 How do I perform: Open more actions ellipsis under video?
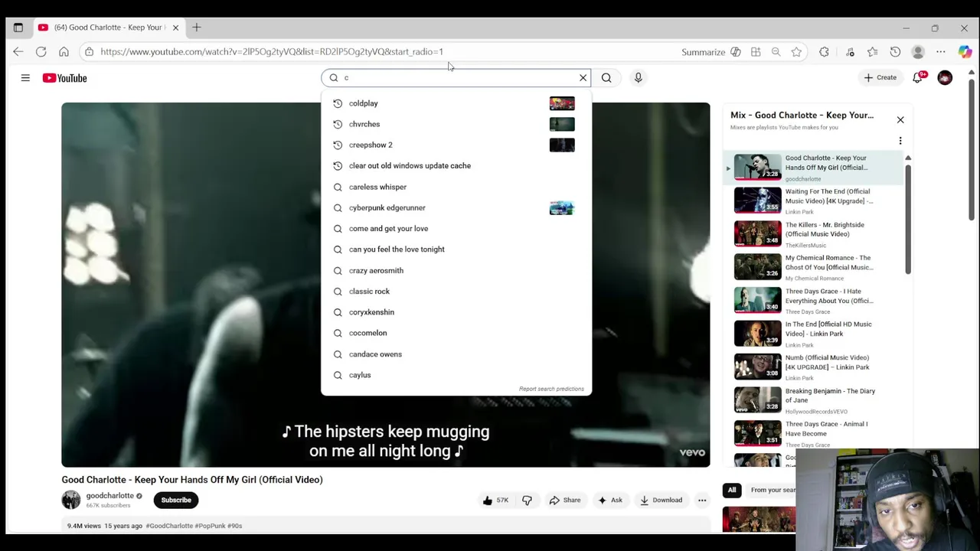[702, 500]
